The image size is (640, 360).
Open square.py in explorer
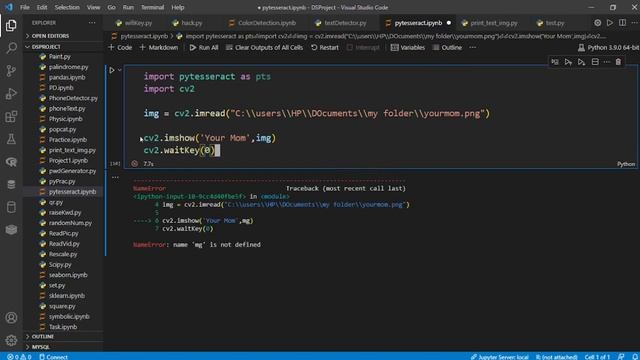click(x=62, y=306)
